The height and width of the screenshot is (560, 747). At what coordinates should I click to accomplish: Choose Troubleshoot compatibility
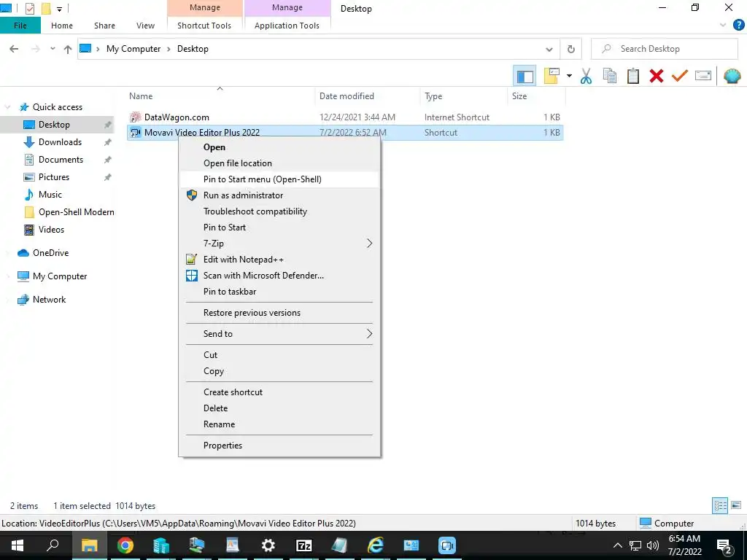point(279,211)
